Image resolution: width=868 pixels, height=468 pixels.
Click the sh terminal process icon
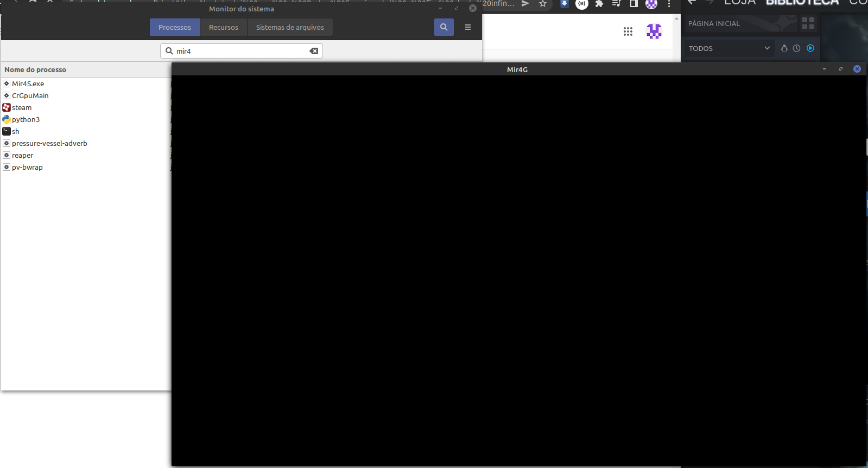coord(7,131)
